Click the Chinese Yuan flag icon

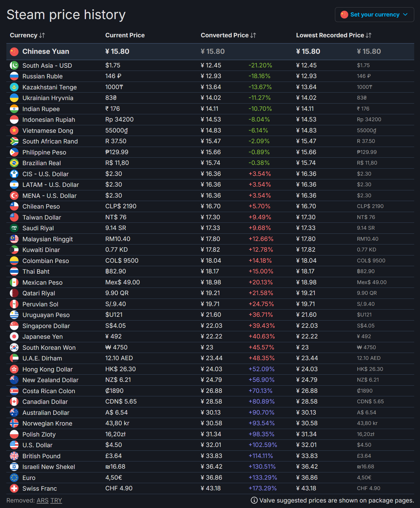click(14, 51)
